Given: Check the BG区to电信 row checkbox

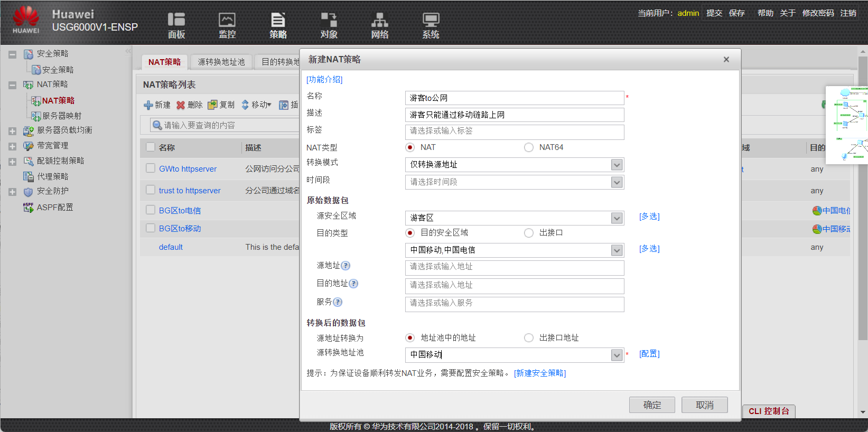Looking at the screenshot, I should pyautogui.click(x=151, y=210).
